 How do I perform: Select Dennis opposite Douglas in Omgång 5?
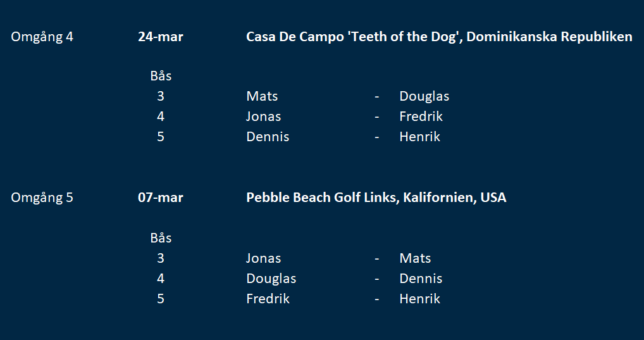[x=421, y=279]
